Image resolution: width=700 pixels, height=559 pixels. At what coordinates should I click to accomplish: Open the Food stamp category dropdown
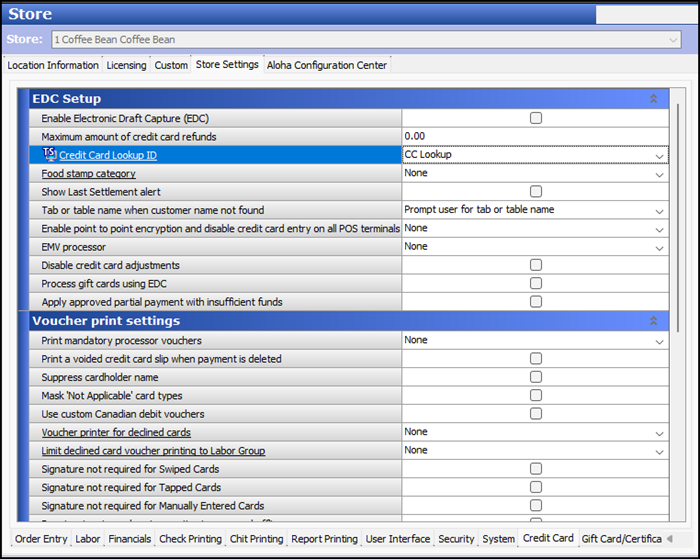[659, 174]
